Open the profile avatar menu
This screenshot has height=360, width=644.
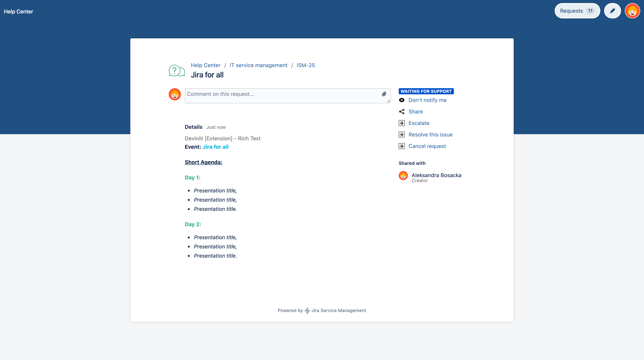(632, 11)
